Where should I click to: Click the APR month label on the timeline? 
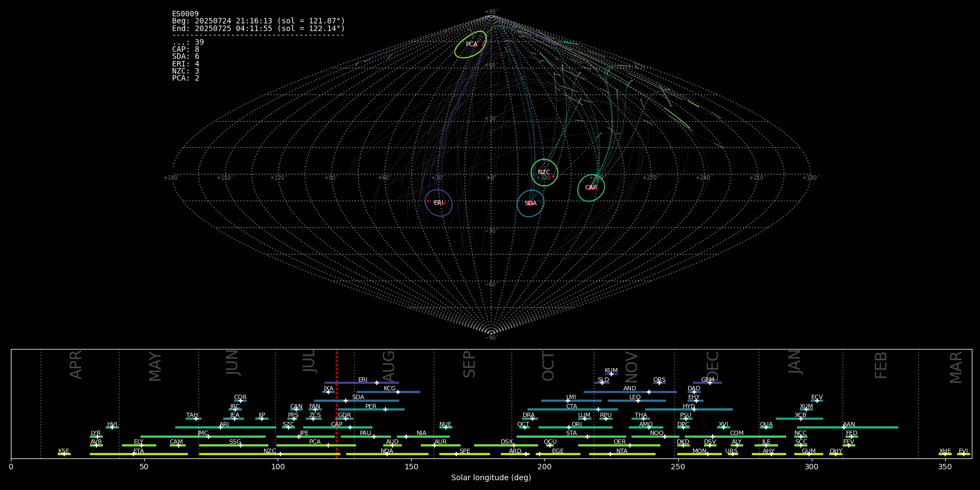(x=76, y=365)
